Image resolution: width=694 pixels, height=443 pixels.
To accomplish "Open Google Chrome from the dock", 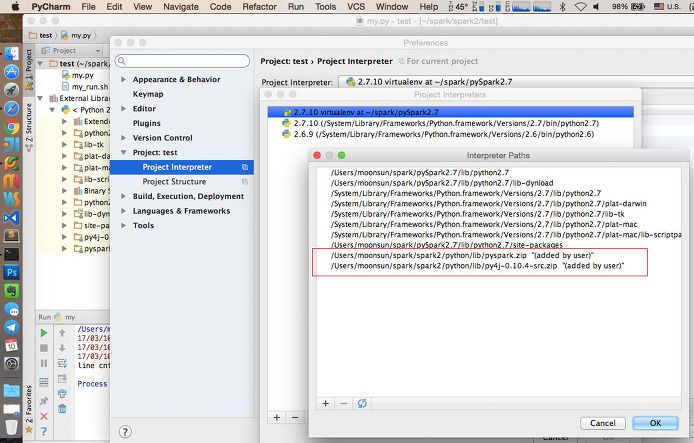I will pos(12,127).
